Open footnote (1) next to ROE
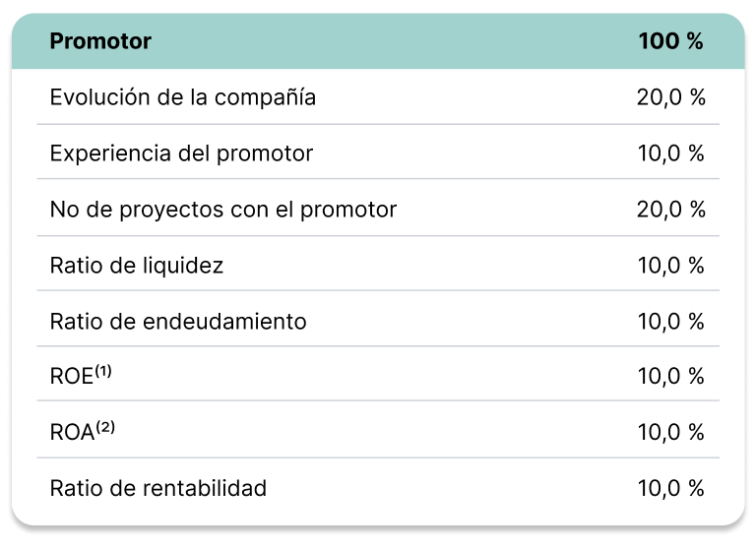756x548 pixels. coord(103,371)
